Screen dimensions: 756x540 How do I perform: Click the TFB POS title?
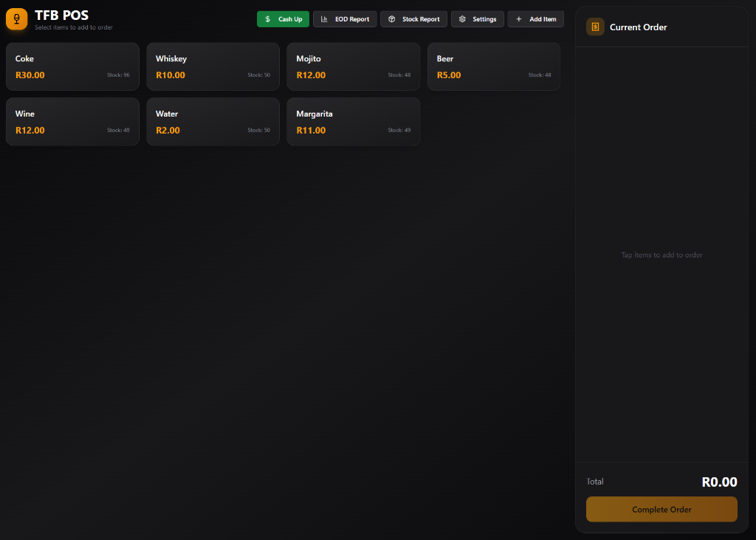pyautogui.click(x=62, y=15)
